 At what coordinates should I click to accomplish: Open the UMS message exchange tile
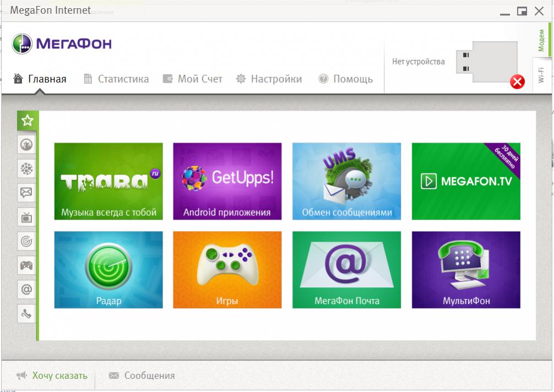346,181
